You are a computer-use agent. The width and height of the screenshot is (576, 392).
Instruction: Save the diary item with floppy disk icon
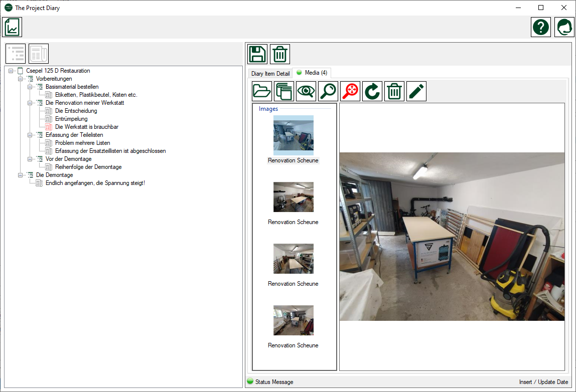[257, 54]
